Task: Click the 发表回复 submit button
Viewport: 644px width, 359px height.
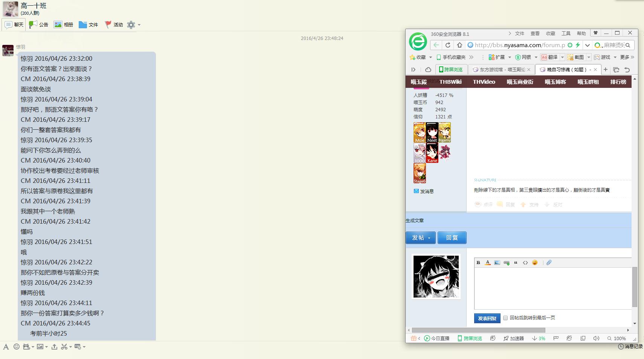Action: tap(487, 318)
